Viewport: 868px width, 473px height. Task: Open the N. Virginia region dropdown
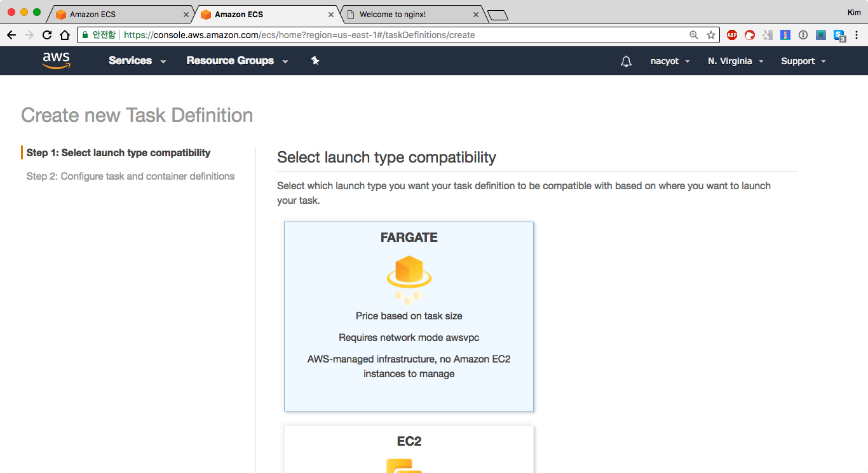(x=735, y=62)
